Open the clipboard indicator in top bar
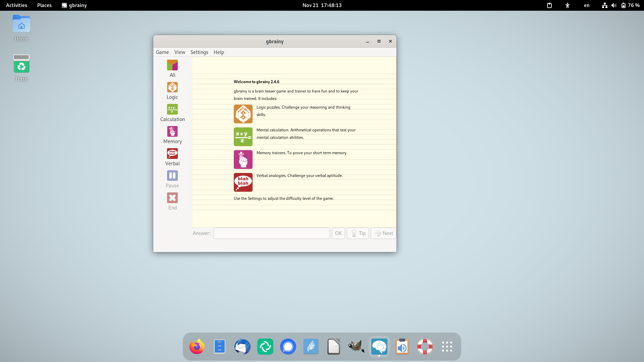 pyautogui.click(x=549, y=5)
